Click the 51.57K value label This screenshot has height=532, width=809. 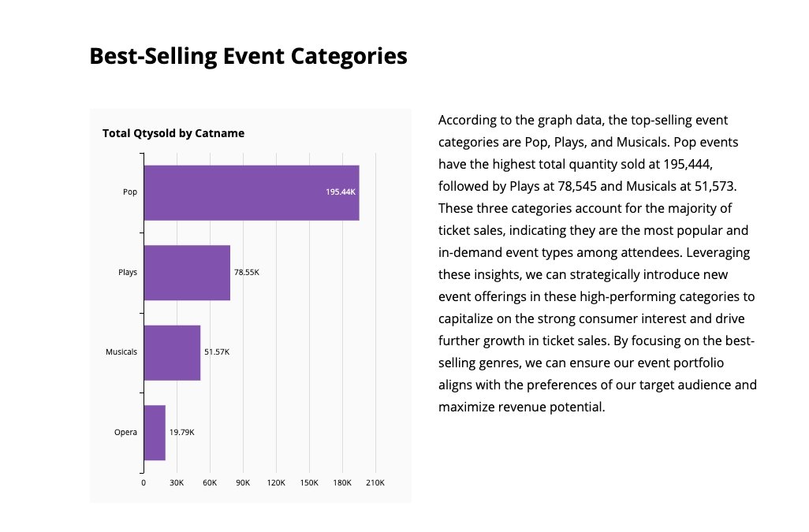pyautogui.click(x=217, y=352)
